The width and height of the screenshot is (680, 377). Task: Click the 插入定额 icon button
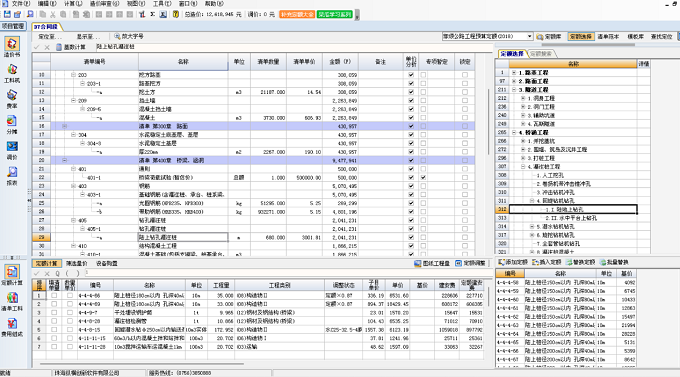547,262
